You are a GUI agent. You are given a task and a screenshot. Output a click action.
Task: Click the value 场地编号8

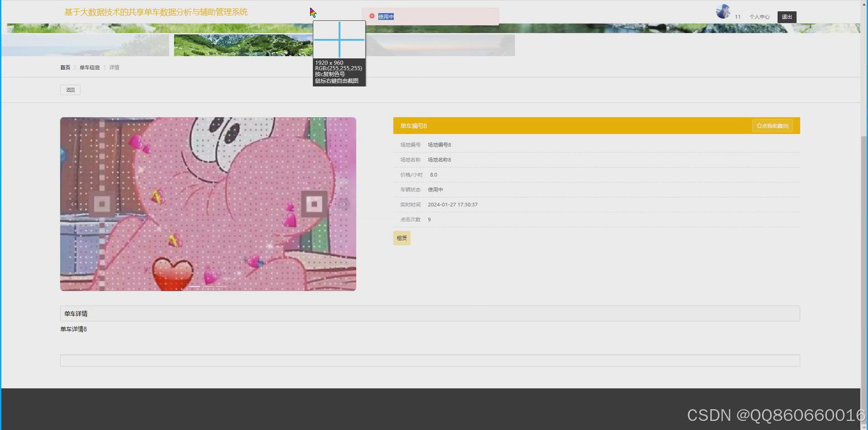pos(439,145)
